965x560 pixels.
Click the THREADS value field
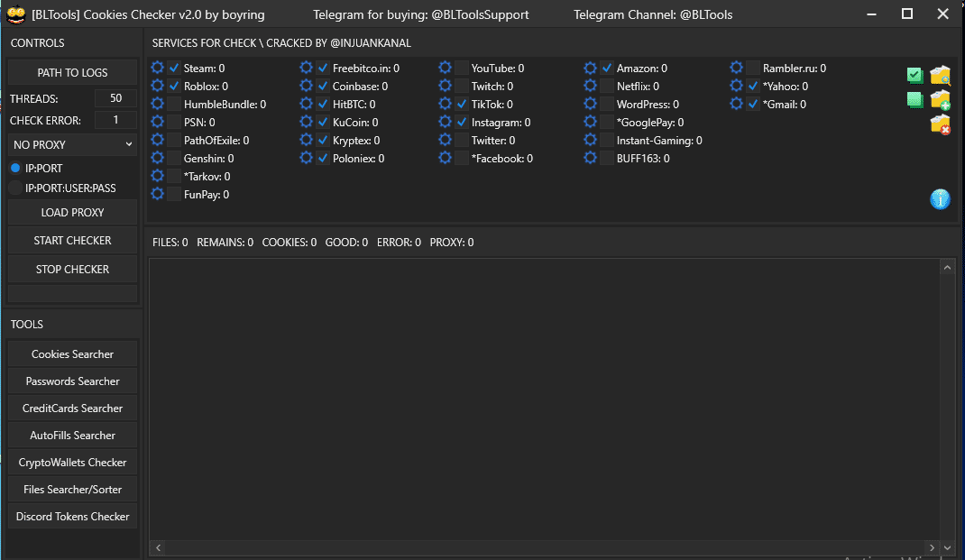115,98
